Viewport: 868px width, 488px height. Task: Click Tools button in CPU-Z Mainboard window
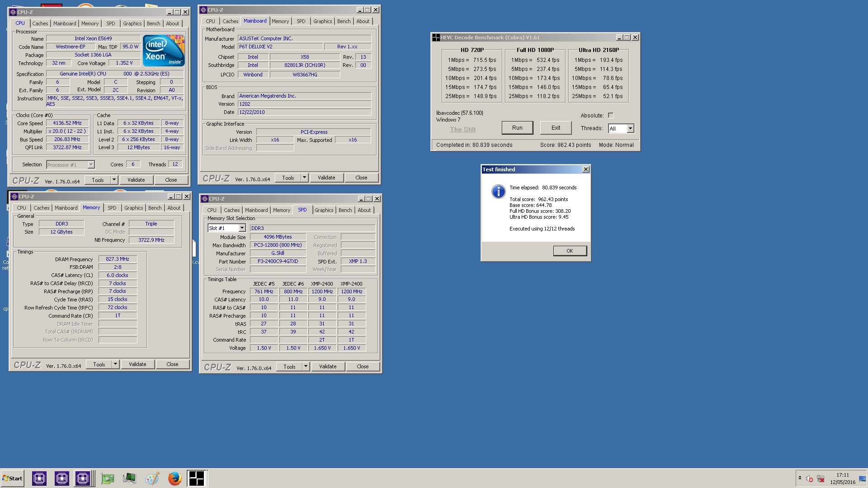point(288,178)
